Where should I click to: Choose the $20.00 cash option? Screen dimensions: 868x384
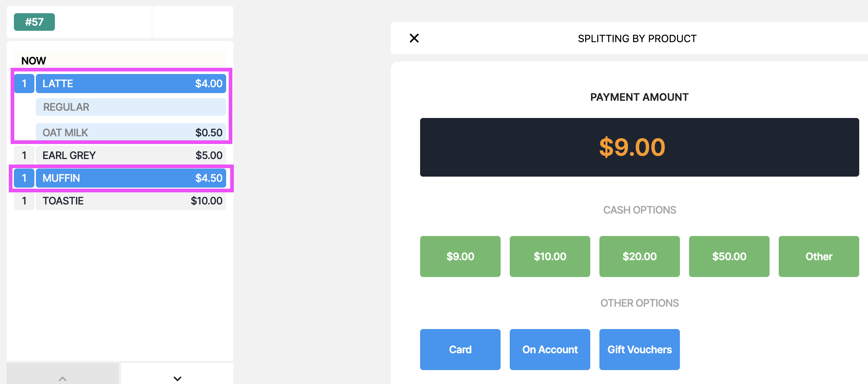point(640,256)
